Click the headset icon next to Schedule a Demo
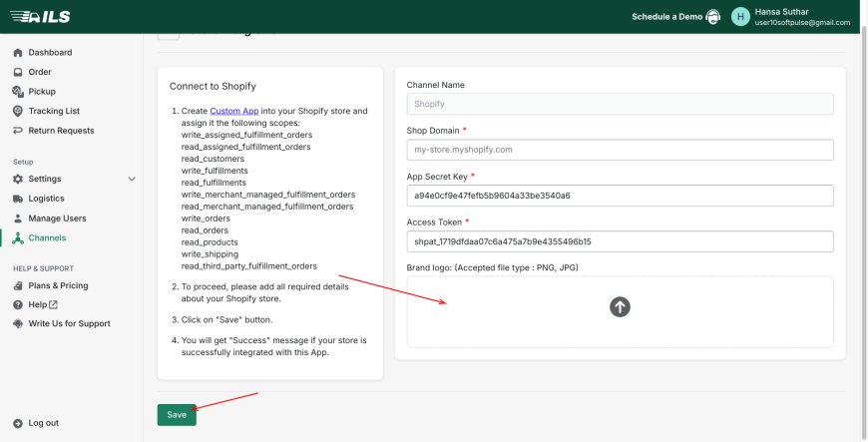This screenshot has height=442, width=868. pyautogui.click(x=713, y=17)
